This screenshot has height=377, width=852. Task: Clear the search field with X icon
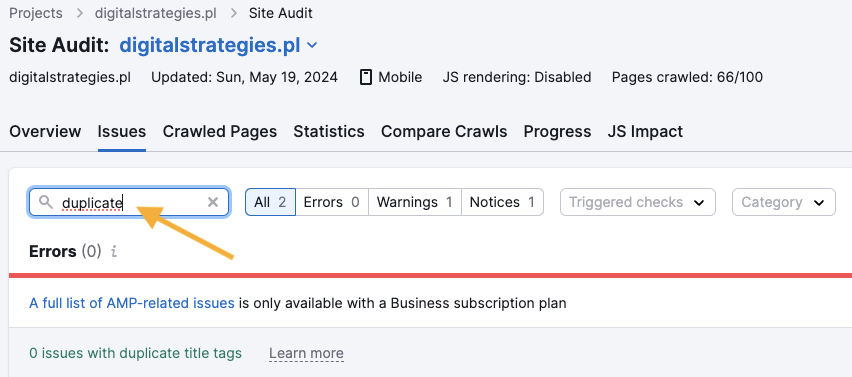pyautogui.click(x=213, y=202)
